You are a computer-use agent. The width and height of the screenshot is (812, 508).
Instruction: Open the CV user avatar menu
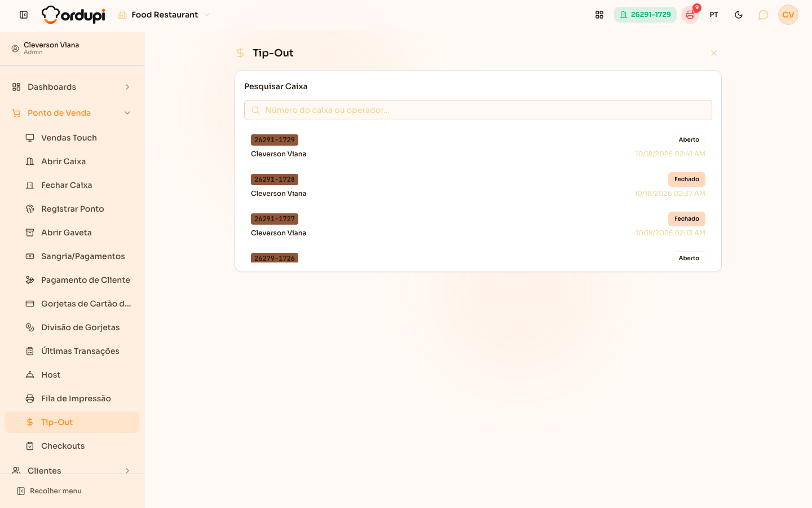(788, 15)
